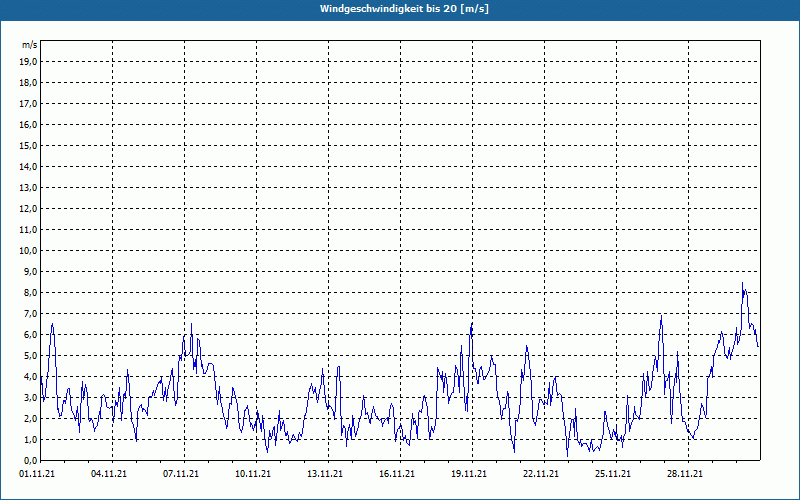Image resolution: width=800 pixels, height=500 pixels.
Task: Select the 22.11.21 date label
Action: coord(540,474)
